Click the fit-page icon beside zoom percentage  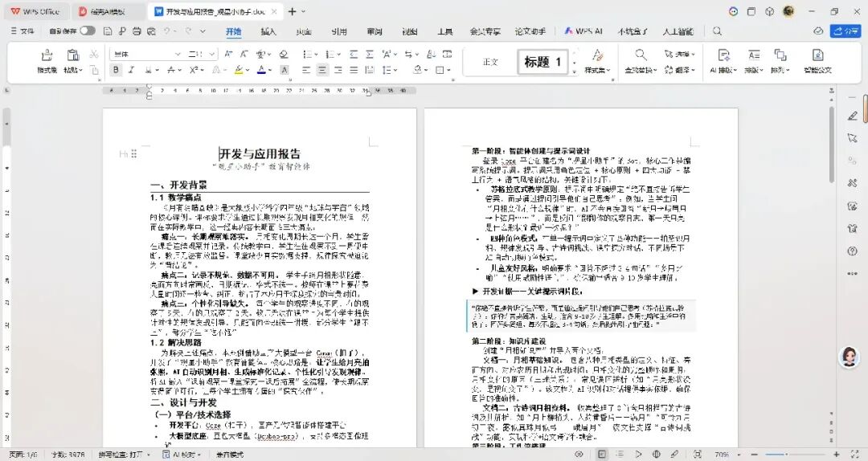tap(698, 455)
